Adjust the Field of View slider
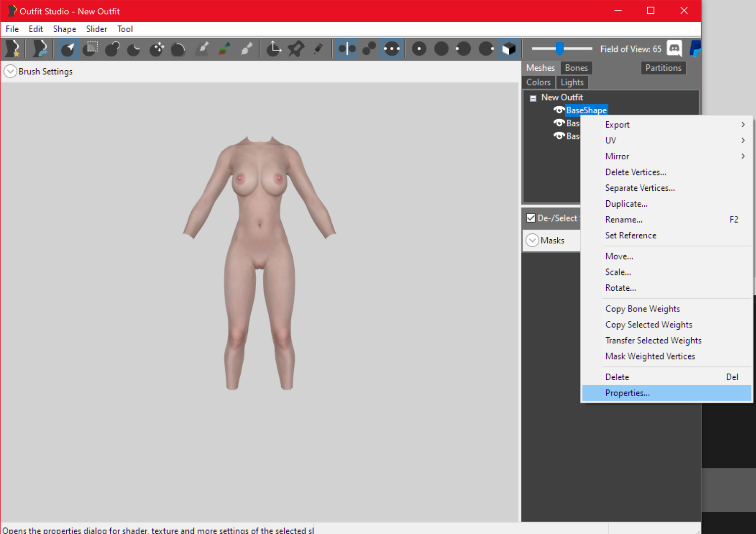 point(559,48)
